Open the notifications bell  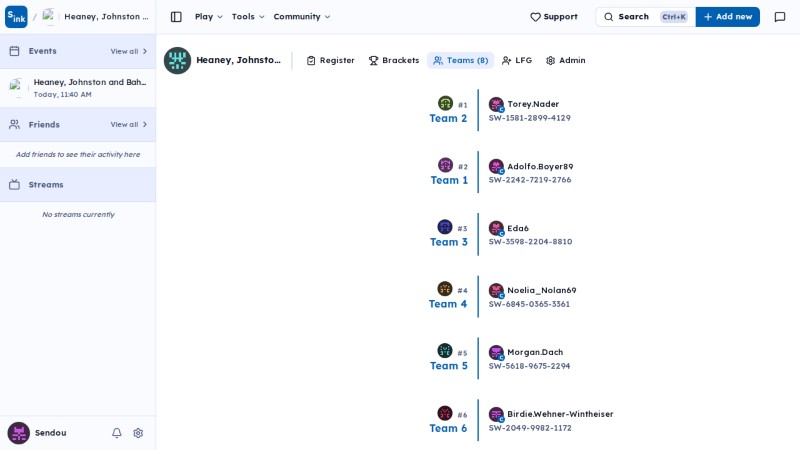point(117,433)
